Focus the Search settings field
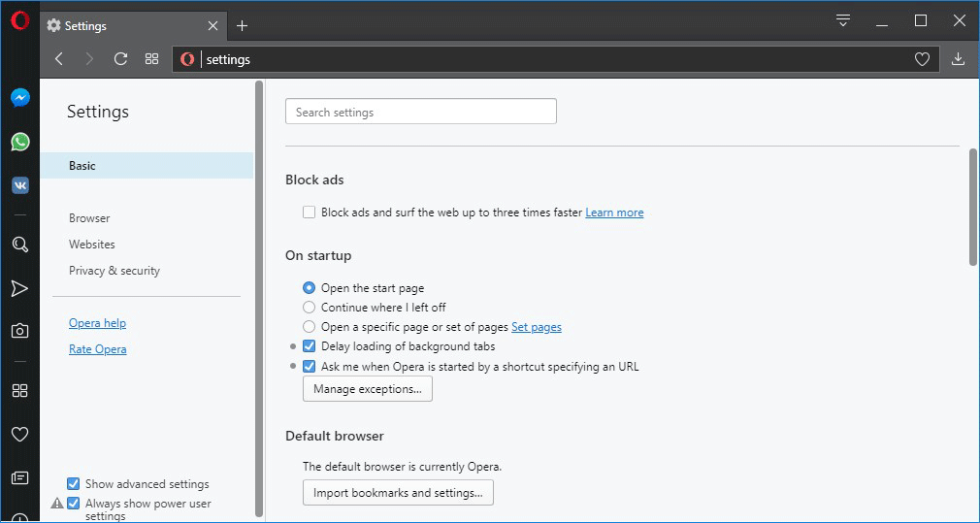 coord(421,112)
